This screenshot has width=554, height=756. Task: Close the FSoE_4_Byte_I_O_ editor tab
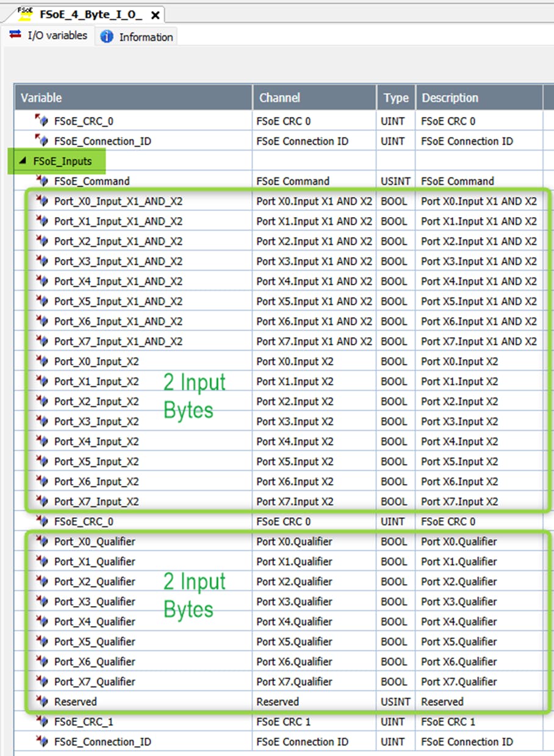coord(156,15)
